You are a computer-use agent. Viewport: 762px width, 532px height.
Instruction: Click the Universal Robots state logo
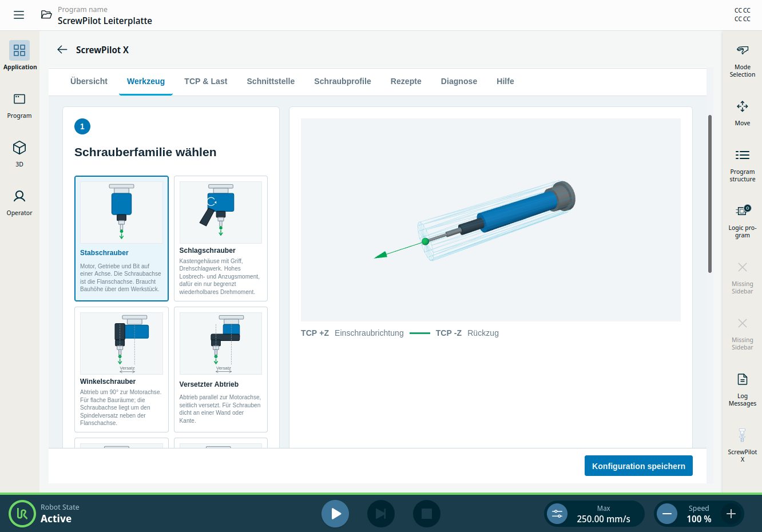[22, 513]
